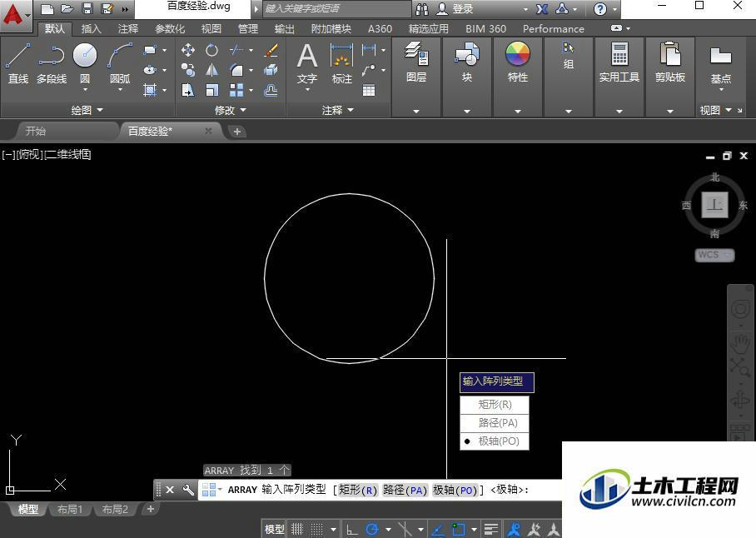The height and width of the screenshot is (538, 756).
Task: Select Rectangular (矩形 R) in the popup menu
Action: (x=495, y=405)
